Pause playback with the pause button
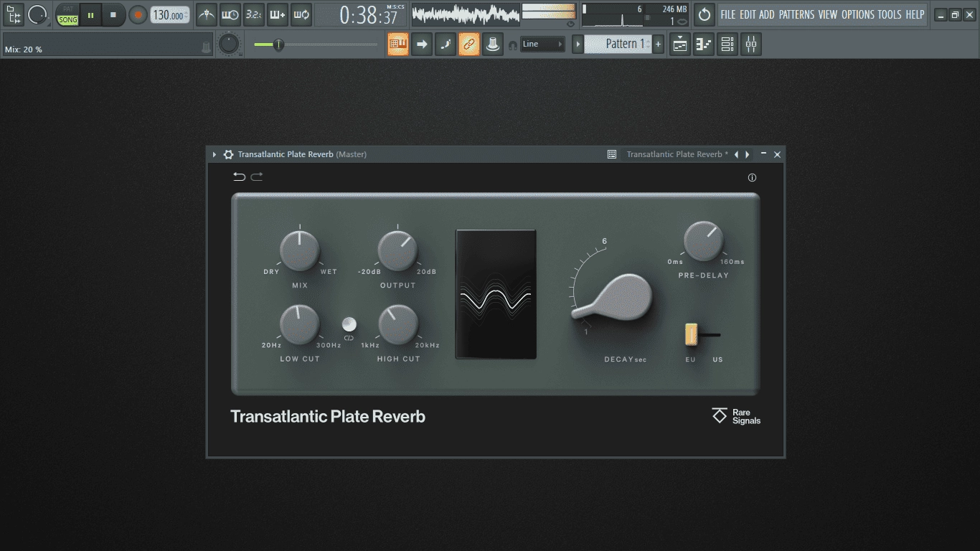Viewport: 980px width, 551px height. (90, 14)
